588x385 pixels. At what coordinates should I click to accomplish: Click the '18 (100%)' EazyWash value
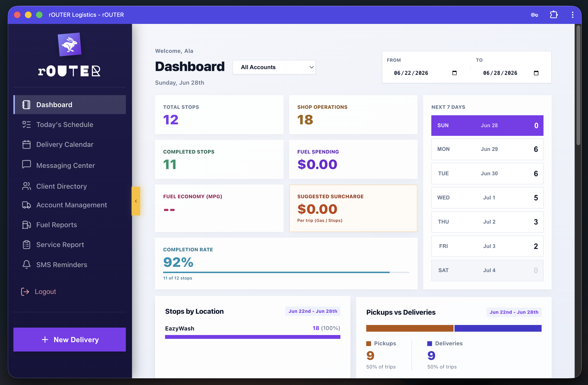(326, 328)
